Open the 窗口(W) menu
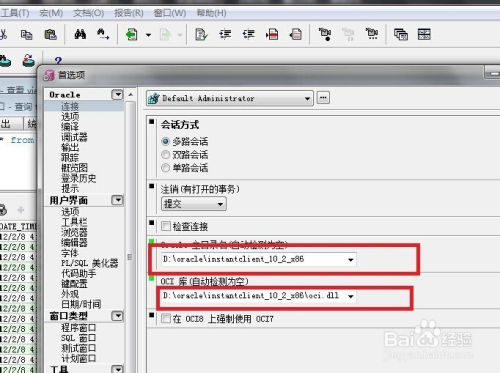500x373 pixels. pyautogui.click(x=170, y=13)
